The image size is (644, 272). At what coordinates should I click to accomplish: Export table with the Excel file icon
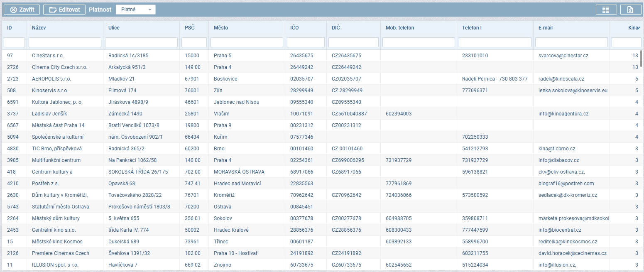[631, 10]
